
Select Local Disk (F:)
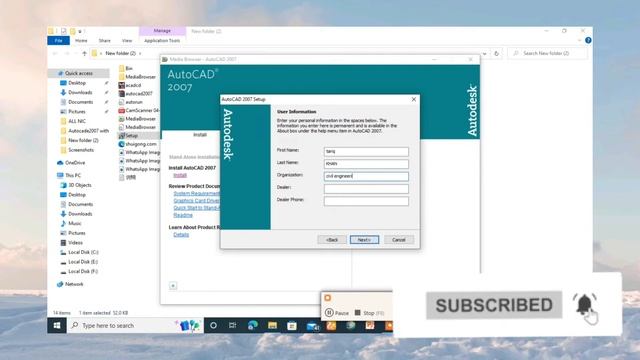(83, 271)
